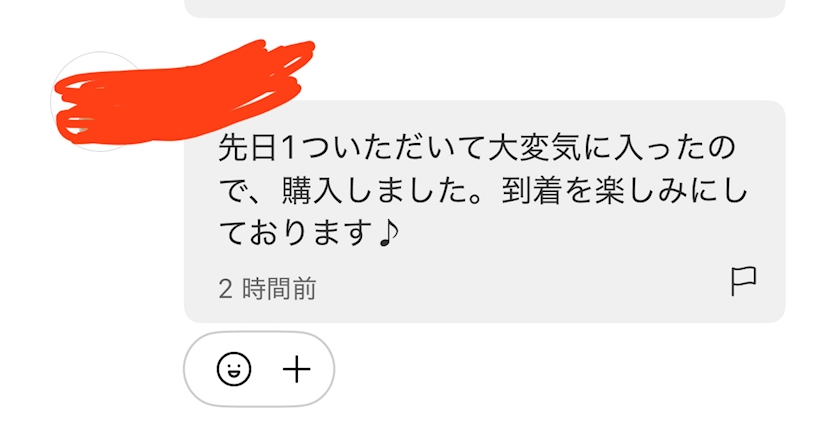Open the commenter's circular avatar
The width and height of the screenshot is (840, 445).
tap(100, 101)
